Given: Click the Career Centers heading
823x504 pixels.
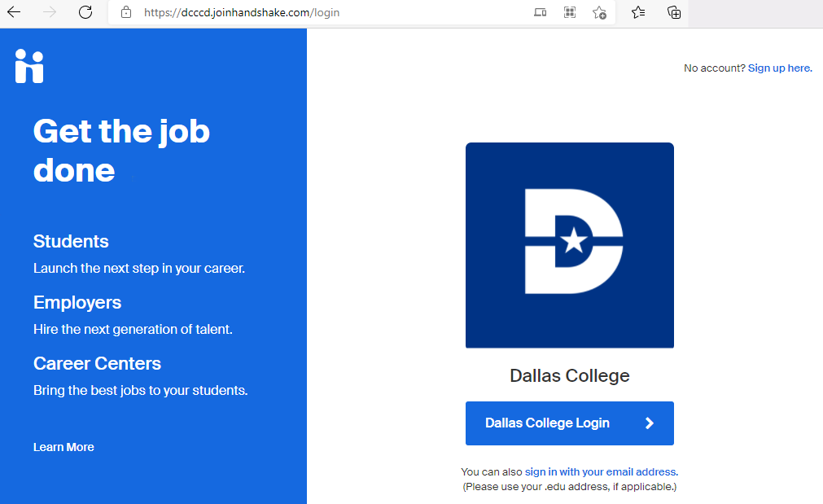Looking at the screenshot, I should pyautogui.click(x=97, y=363).
